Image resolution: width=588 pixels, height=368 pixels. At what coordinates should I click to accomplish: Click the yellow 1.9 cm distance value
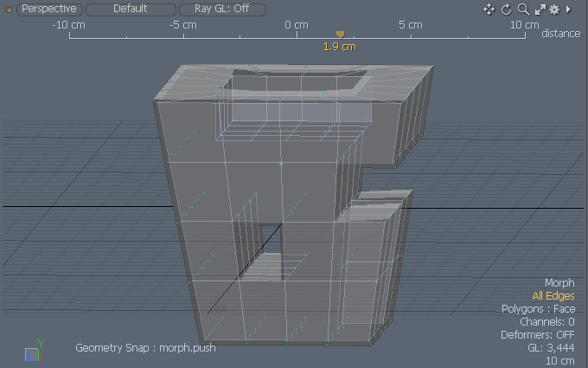pos(340,47)
